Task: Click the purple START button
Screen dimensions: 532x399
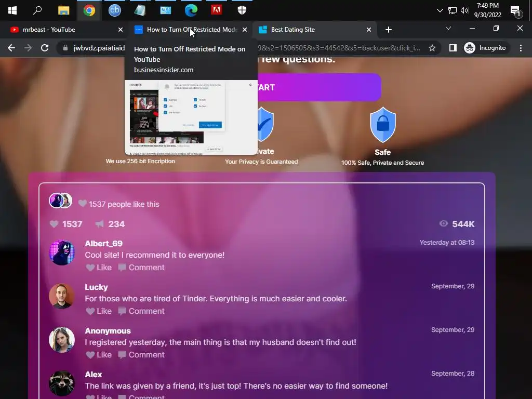Action: click(x=319, y=87)
